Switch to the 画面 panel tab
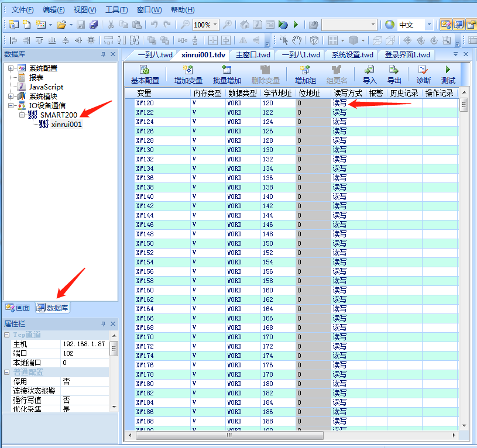Viewport: 477px width, 448px height. coord(18,308)
